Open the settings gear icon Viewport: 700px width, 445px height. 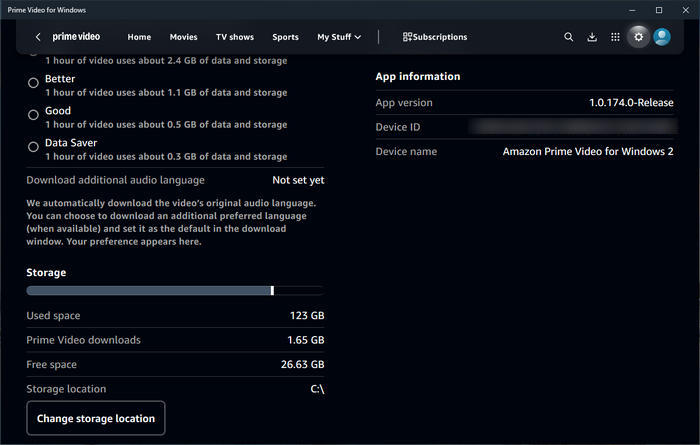tap(638, 37)
